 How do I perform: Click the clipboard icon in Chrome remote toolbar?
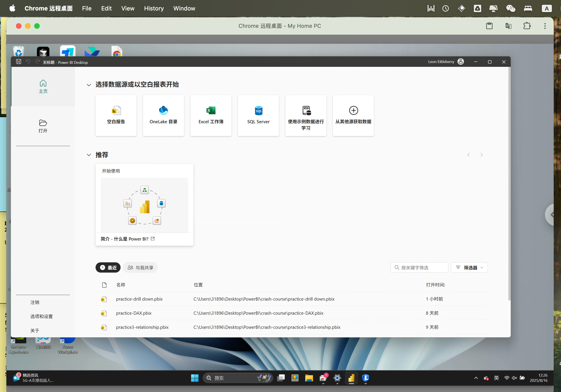[489, 26]
